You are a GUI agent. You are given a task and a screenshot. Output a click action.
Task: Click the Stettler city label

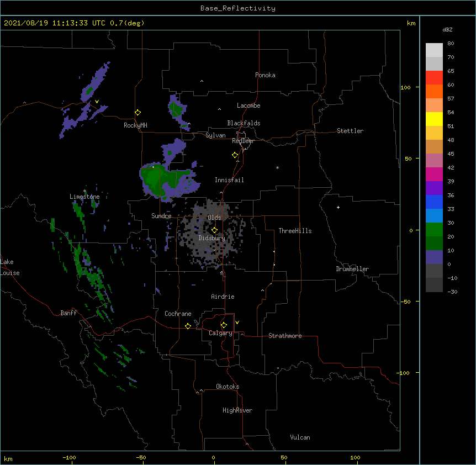coord(350,131)
